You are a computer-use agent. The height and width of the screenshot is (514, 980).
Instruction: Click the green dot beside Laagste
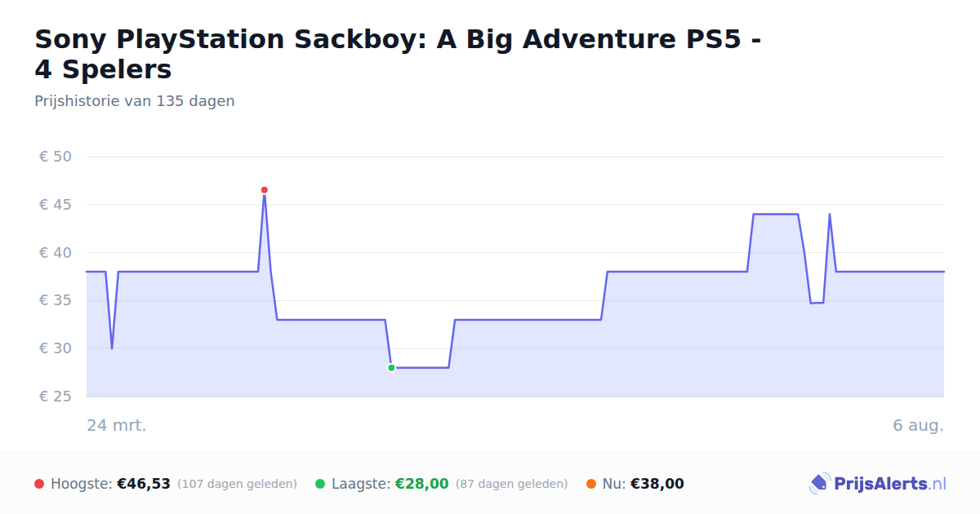(320, 484)
